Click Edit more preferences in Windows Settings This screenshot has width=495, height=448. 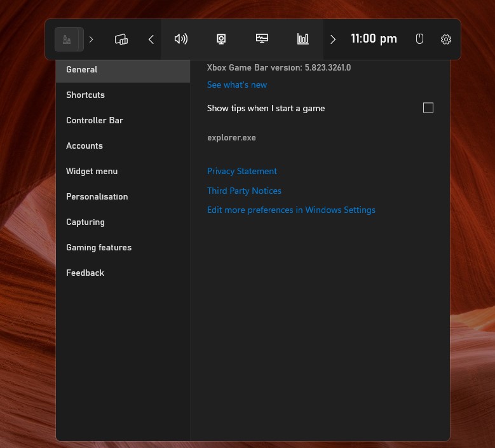291,210
